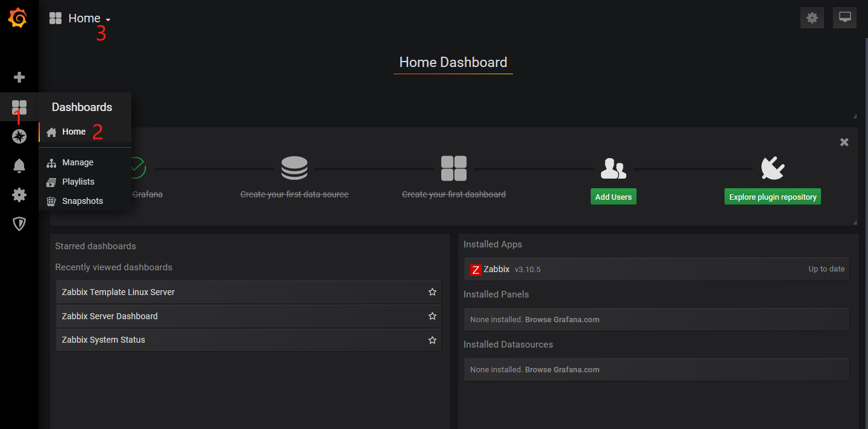Close the getting started panel
Screen dimensions: 868x429
(844, 142)
